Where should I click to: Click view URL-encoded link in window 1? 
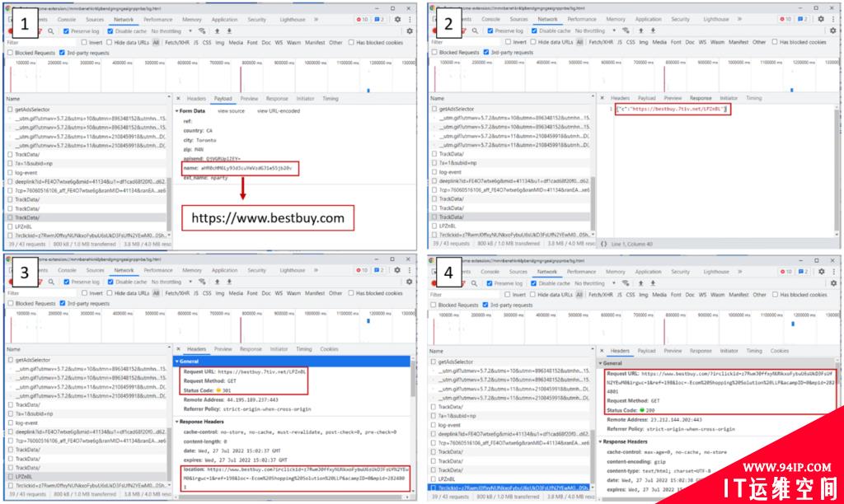(279, 111)
